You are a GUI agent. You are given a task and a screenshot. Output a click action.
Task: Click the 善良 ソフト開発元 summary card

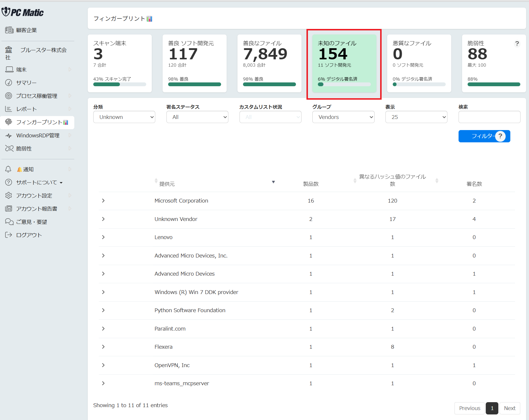[x=194, y=63]
